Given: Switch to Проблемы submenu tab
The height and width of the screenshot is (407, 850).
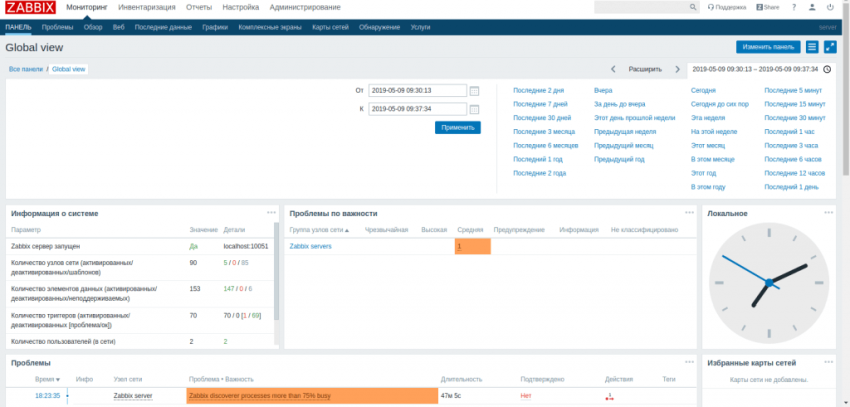Looking at the screenshot, I should coord(57,27).
